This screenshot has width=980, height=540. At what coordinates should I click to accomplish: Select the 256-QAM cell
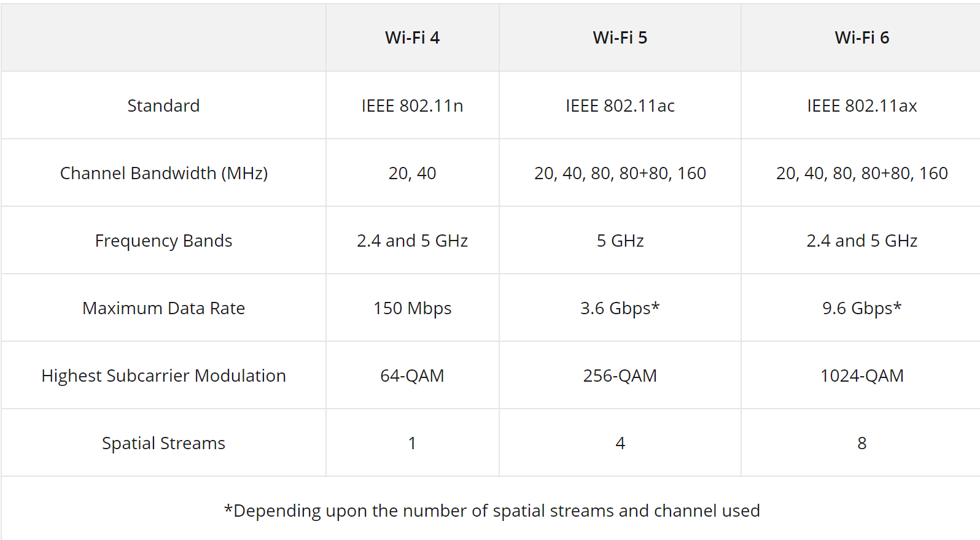(620, 376)
